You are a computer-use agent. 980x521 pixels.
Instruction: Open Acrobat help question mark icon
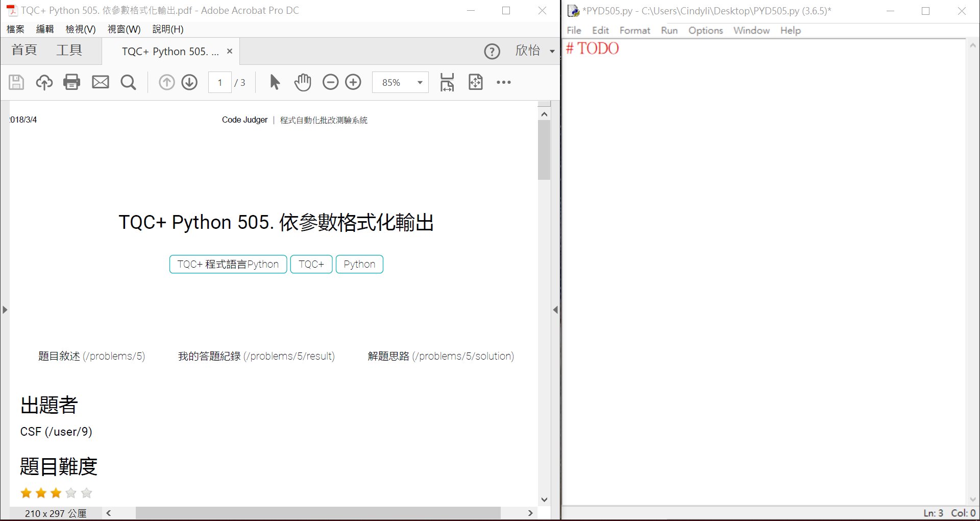[492, 51]
